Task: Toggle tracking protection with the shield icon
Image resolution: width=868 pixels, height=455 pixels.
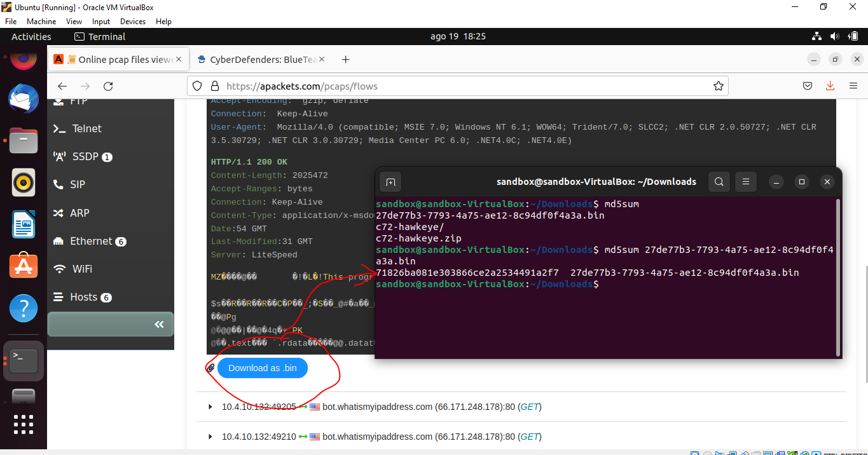Action: pyautogui.click(x=197, y=85)
